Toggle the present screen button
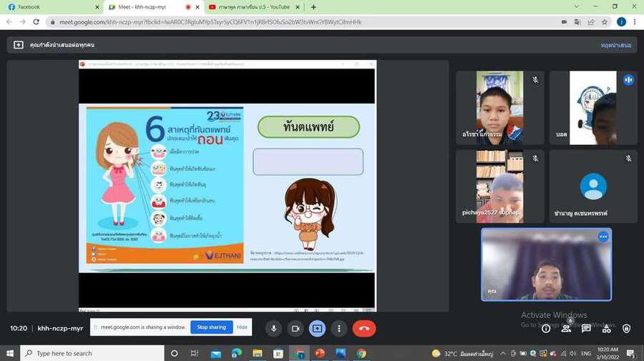 317,328
